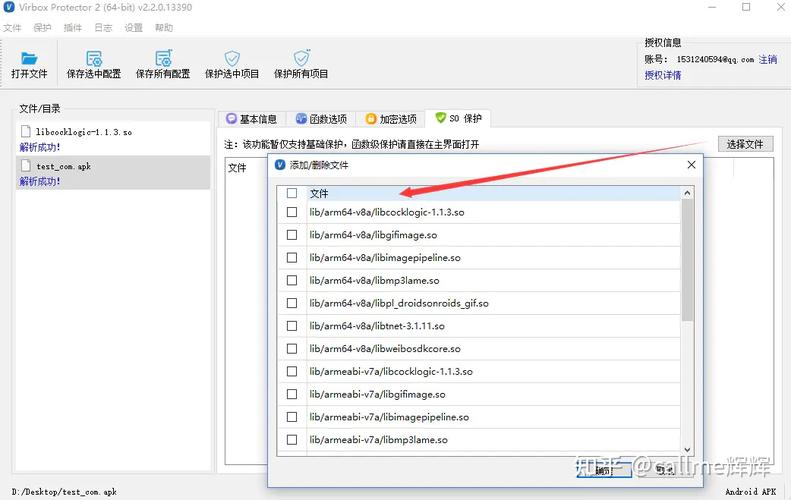Click the Open File folder icon

[29, 59]
